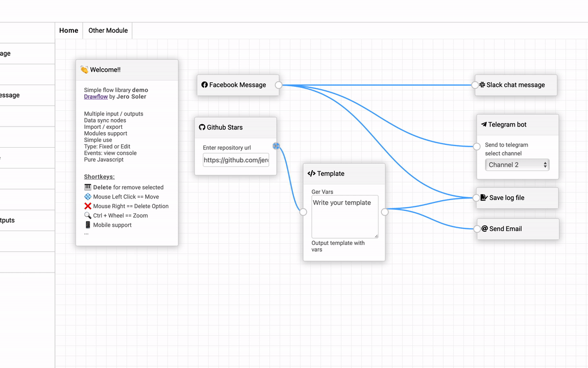Open the Channel 2 dropdown in Telegram bot
The width and height of the screenshot is (588, 368).
coord(517,165)
